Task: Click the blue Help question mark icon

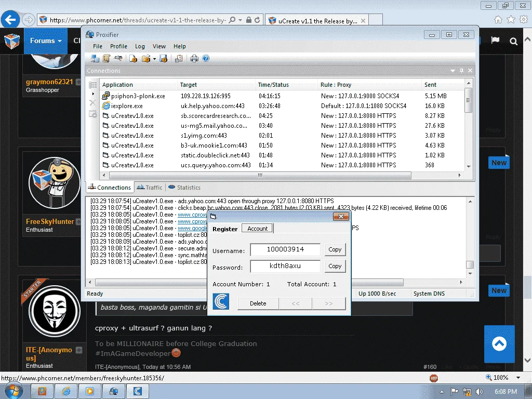Action: (206, 58)
